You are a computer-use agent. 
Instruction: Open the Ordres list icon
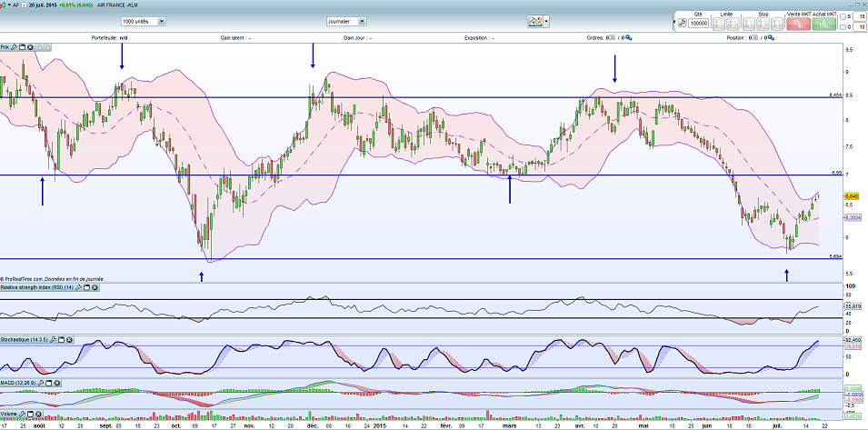613,37
